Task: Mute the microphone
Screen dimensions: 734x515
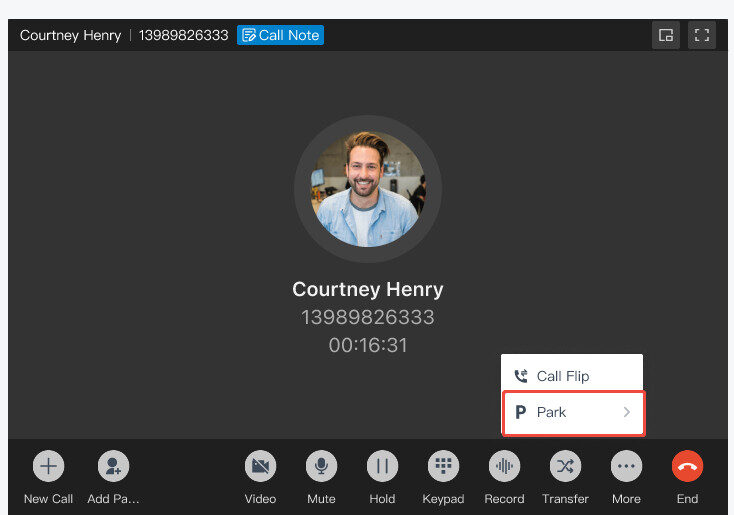Action: click(x=321, y=466)
